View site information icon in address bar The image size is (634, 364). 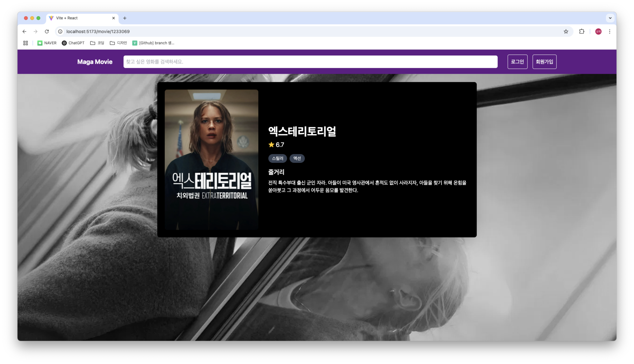(60, 32)
